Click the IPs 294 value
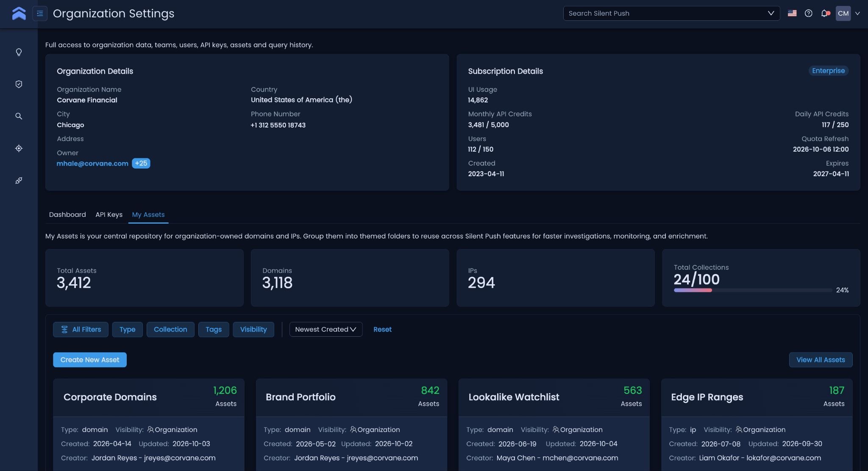 tap(481, 283)
